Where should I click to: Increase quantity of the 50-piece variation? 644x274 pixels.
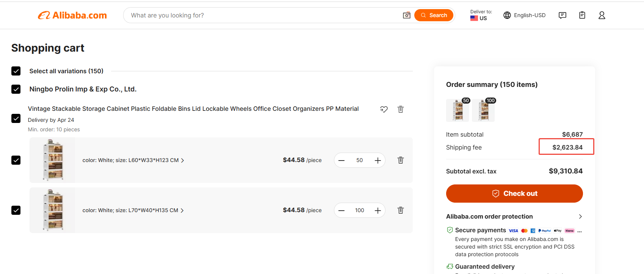coord(378,161)
